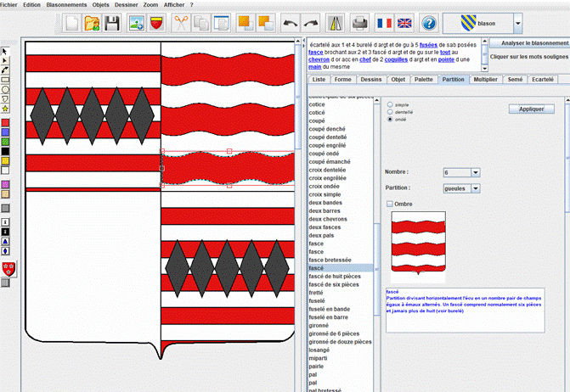Open the Blasonnements menu
570x392 pixels.
(65, 4)
